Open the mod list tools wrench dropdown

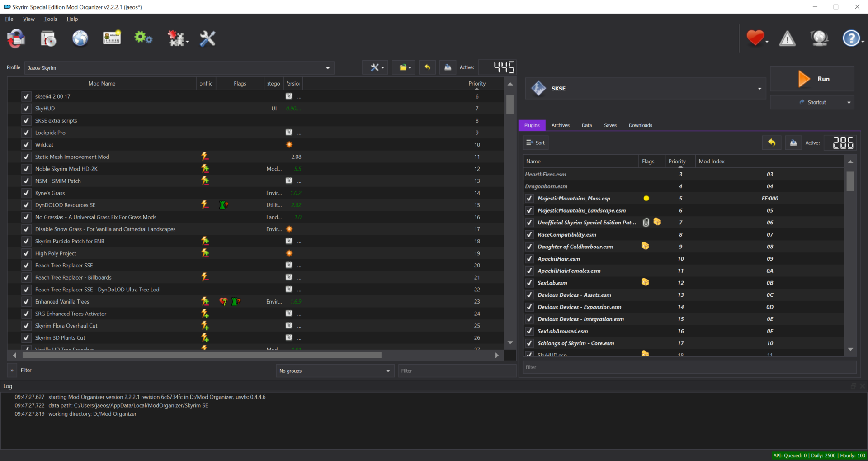[375, 67]
